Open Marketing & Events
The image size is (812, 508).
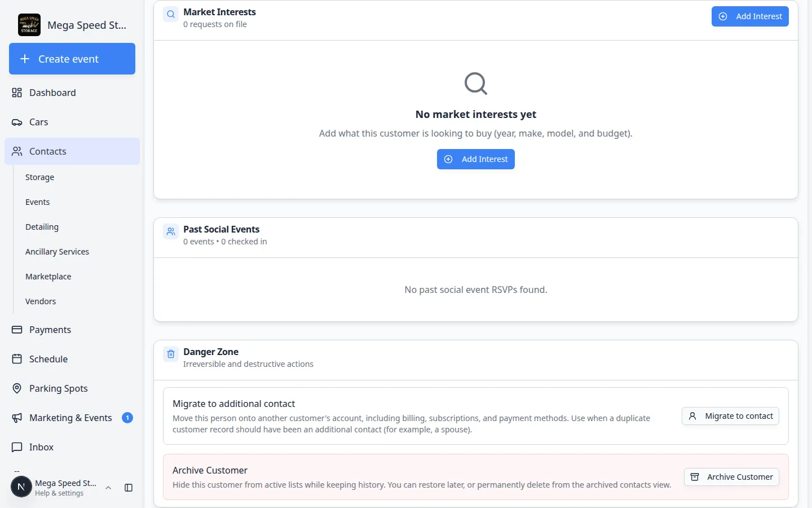(x=72, y=418)
